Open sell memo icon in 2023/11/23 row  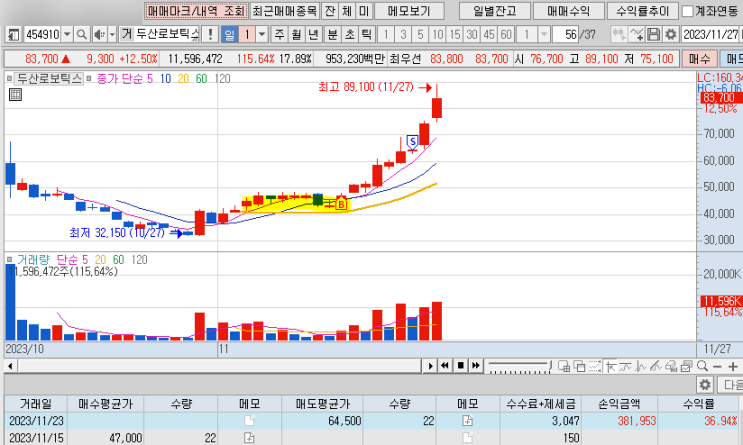pos(467,420)
